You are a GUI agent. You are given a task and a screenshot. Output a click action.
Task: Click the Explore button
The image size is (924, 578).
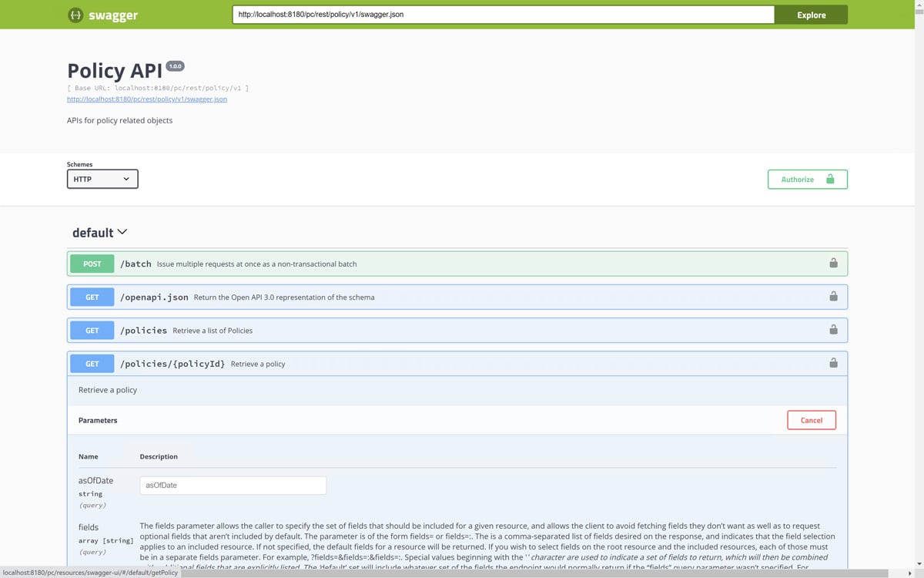[x=811, y=15]
